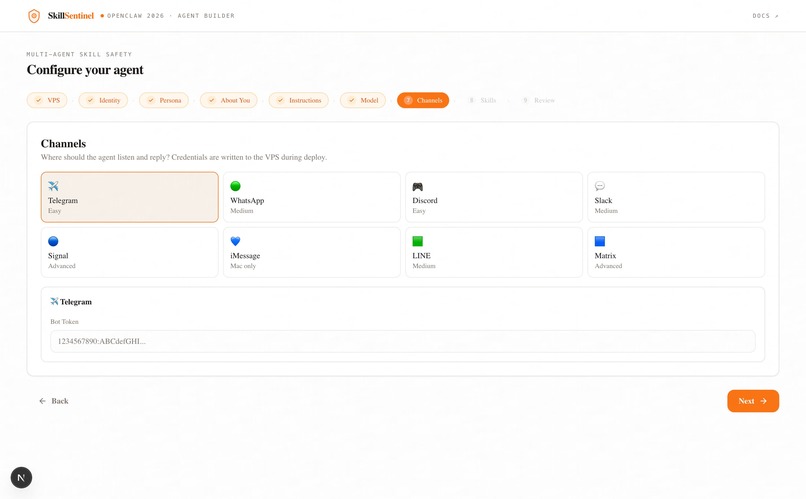The width and height of the screenshot is (806, 499).
Task: Click the 'Advanced' label under Signal
Action: point(62,266)
